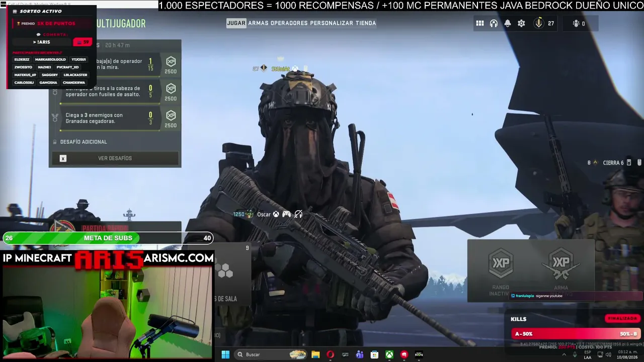This screenshot has width=644, height=362.
Task: Click the Xbox platform icon next to Oscar
Action: pyautogui.click(x=276, y=214)
